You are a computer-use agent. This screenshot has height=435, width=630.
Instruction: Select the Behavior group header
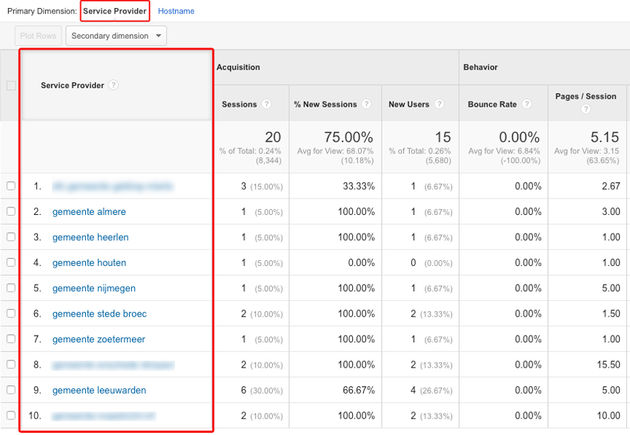point(481,67)
